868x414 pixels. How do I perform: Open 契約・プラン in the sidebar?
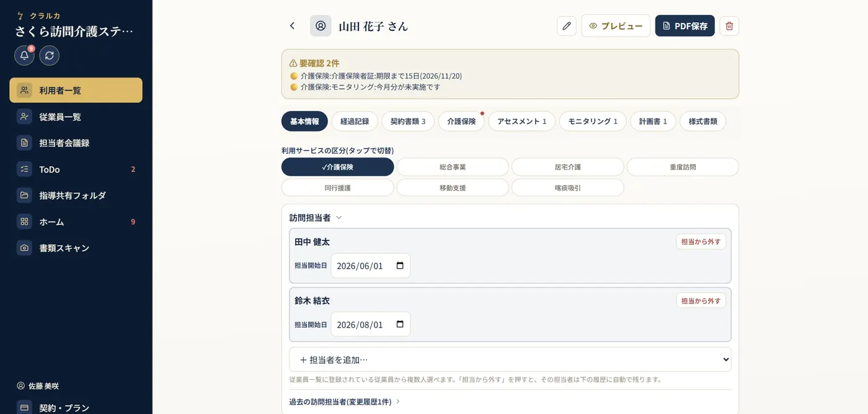click(x=76, y=407)
